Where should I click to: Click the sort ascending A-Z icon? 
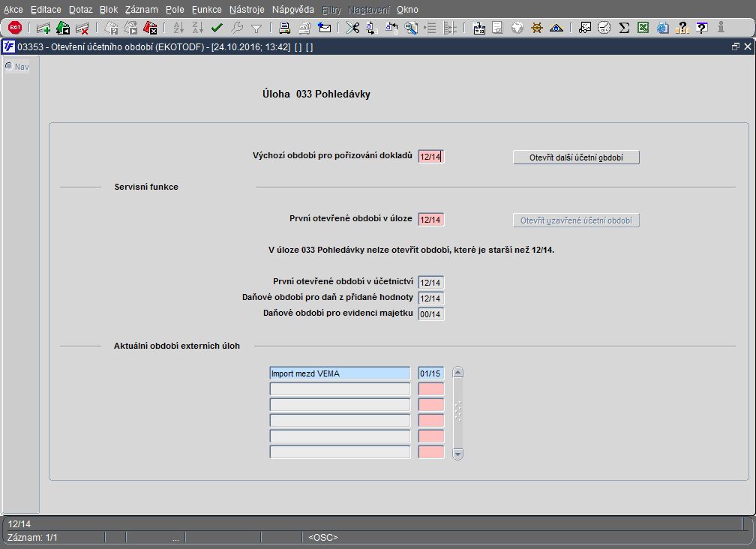pyautogui.click(x=178, y=28)
